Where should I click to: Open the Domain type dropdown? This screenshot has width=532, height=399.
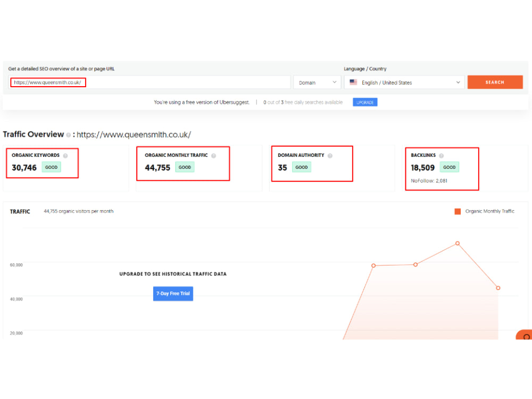tap(317, 82)
